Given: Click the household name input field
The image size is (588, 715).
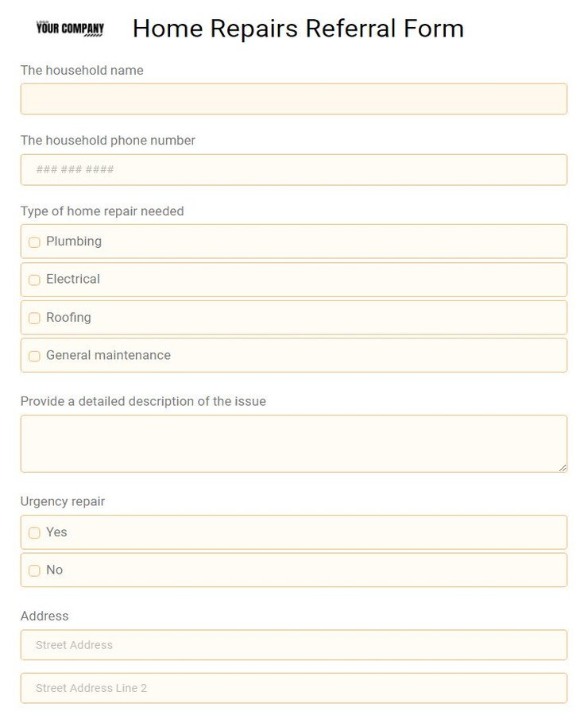Looking at the screenshot, I should pyautogui.click(x=294, y=99).
